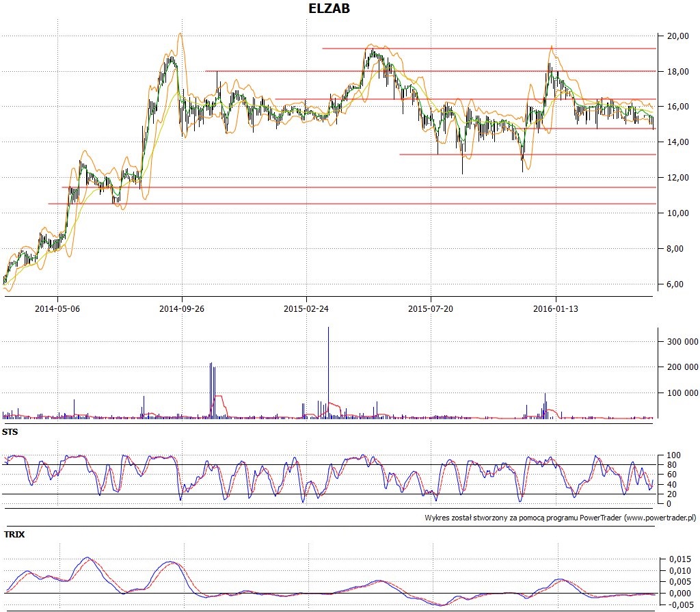Click the 12,00 price axis label
The image size is (700, 612).
coord(677,178)
